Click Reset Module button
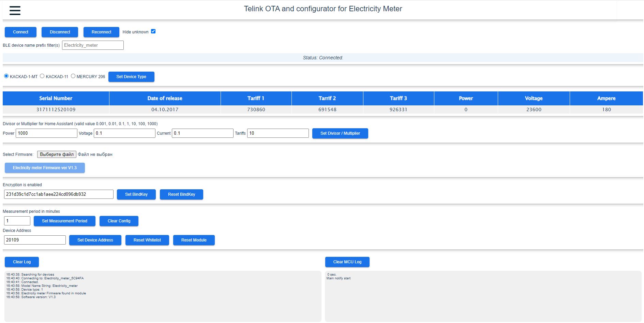Image resolution: width=644 pixels, height=323 pixels. pos(194,240)
